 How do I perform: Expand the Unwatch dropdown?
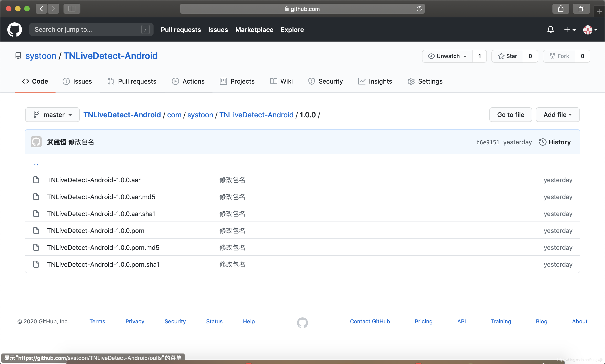click(447, 56)
